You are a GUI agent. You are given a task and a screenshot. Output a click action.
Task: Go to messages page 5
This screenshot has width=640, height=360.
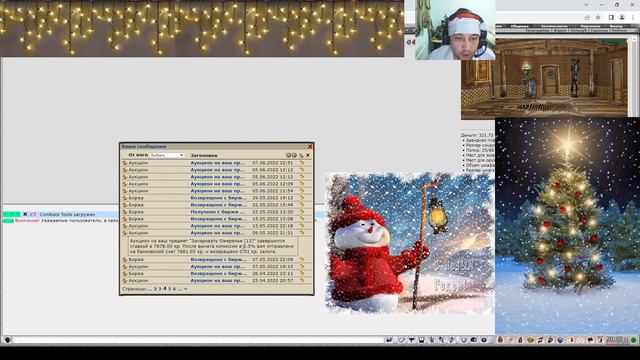click(170, 289)
